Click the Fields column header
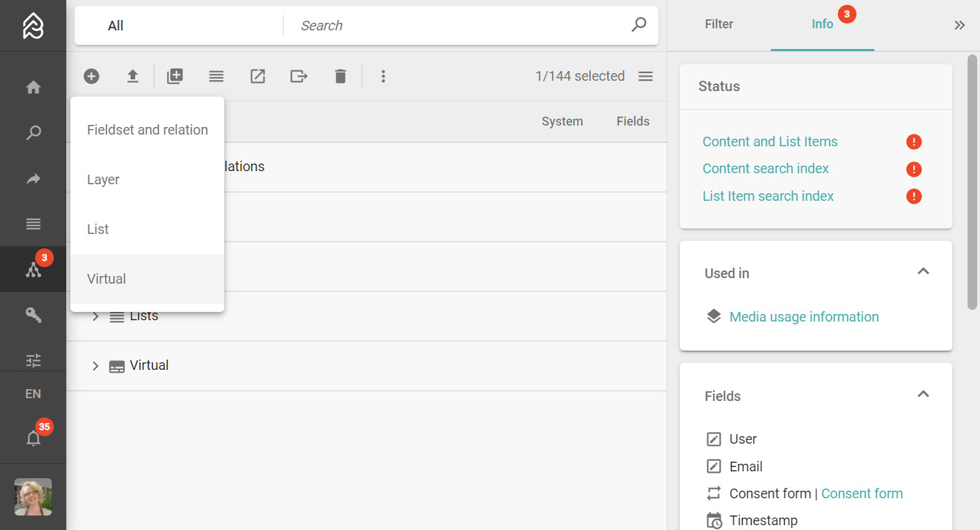Image resolution: width=980 pixels, height=530 pixels. [x=633, y=121]
